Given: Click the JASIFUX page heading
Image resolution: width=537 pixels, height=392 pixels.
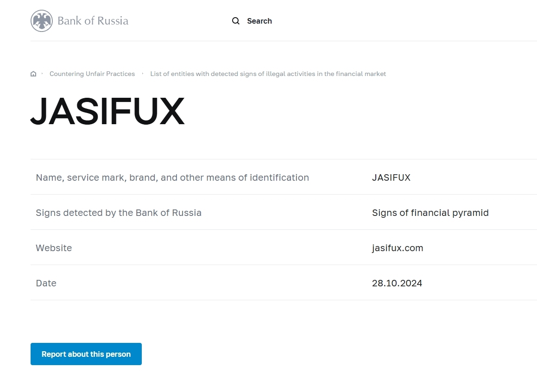Looking at the screenshot, I should tap(107, 111).
